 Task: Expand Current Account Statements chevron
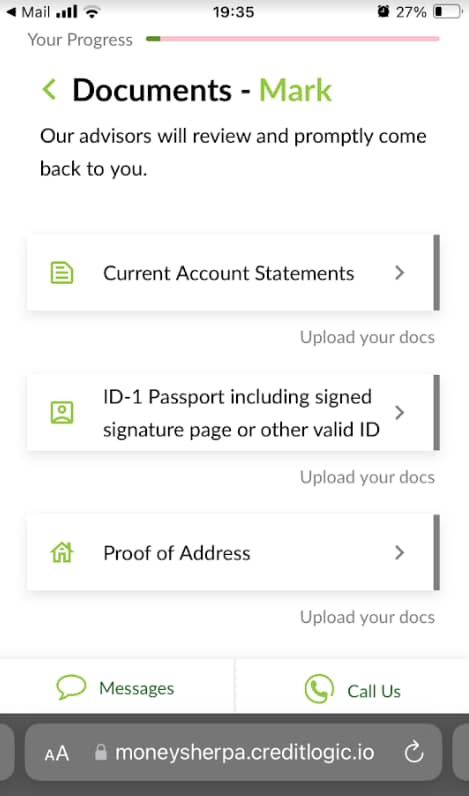pos(399,273)
